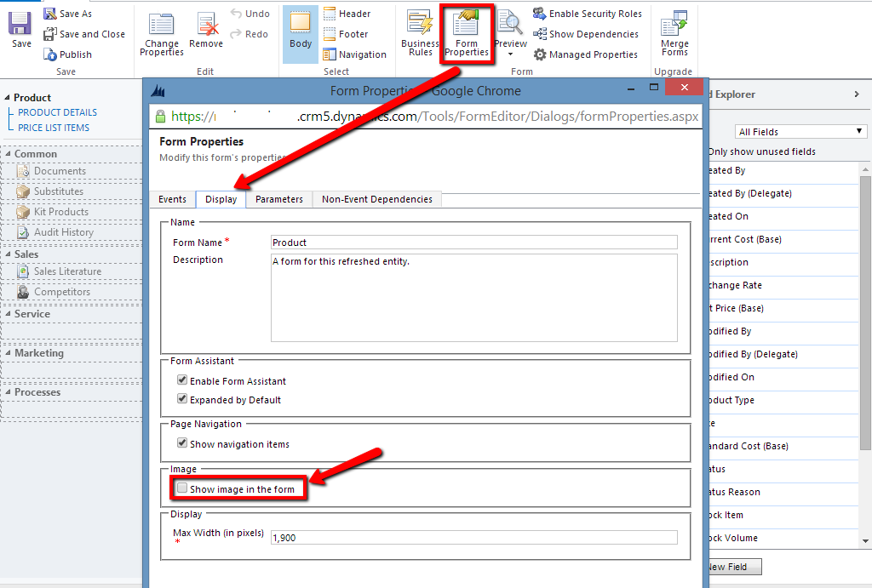
Task: Click the PRICE LIST ITEMS link
Action: click(x=54, y=128)
